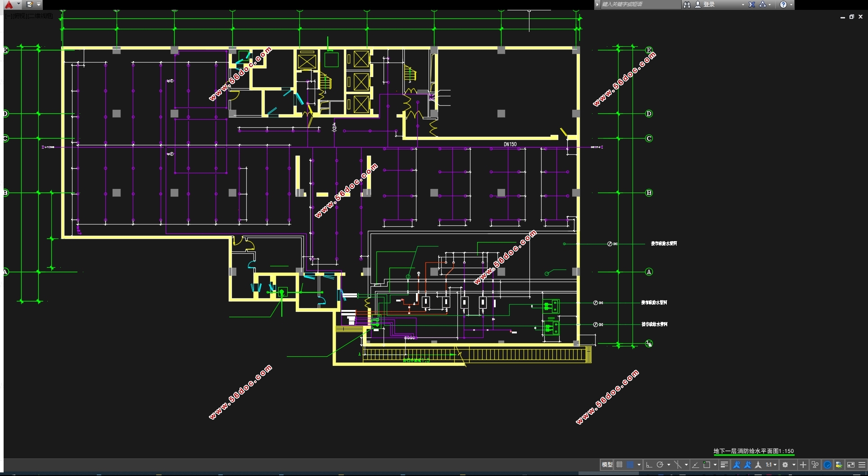868x476 pixels.
Task: Open the help question mark icon
Action: [x=783, y=4]
